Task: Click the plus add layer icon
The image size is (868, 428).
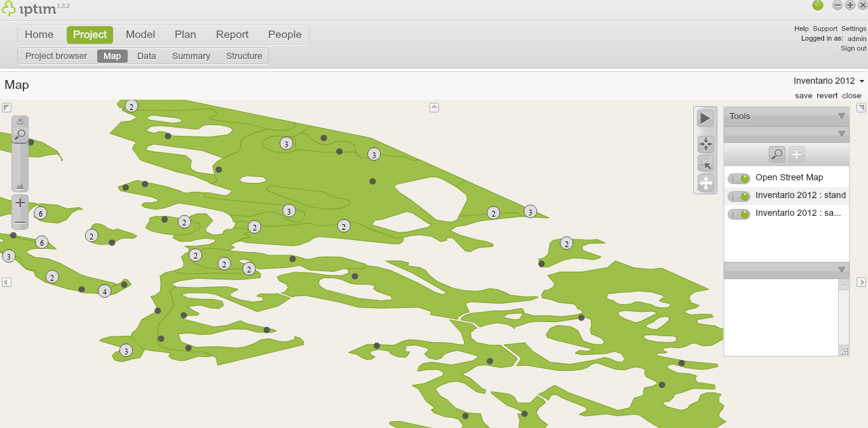Action: (797, 154)
